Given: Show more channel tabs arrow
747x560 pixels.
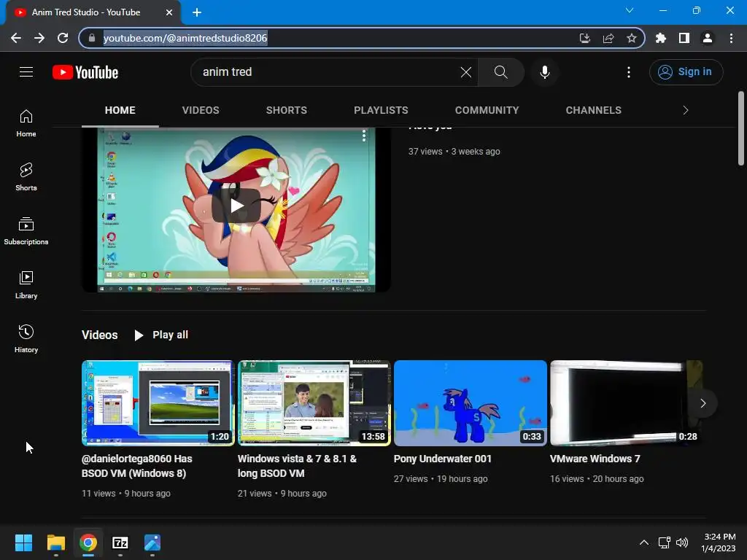Looking at the screenshot, I should pos(686,110).
